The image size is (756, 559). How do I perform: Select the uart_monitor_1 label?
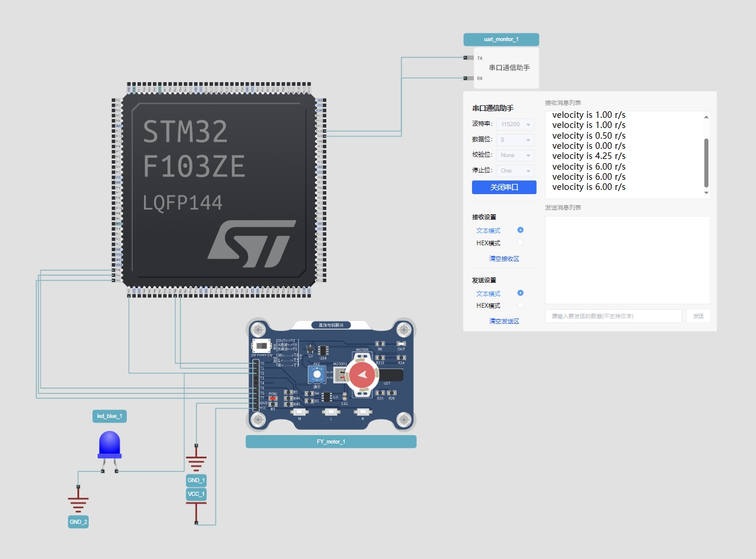pos(501,39)
